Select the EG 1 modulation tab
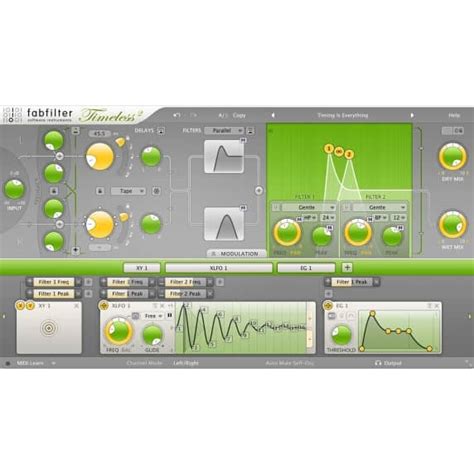474x474 pixels. pyautogui.click(x=306, y=268)
